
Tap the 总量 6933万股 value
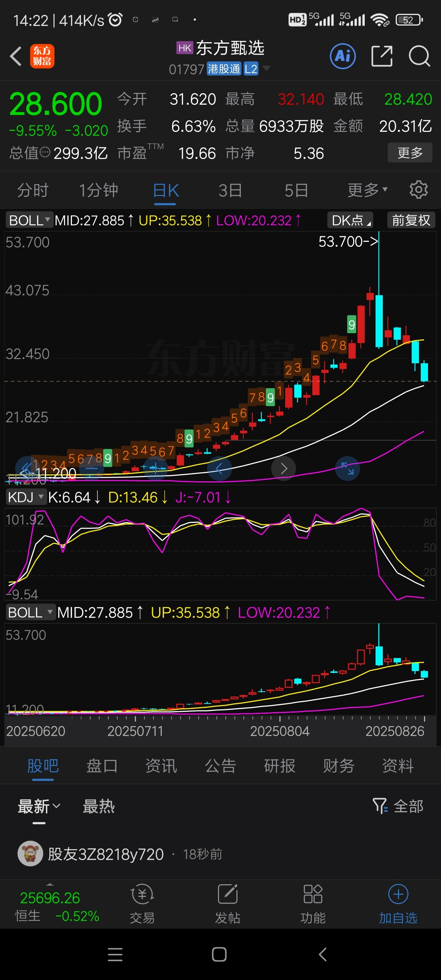(291, 126)
